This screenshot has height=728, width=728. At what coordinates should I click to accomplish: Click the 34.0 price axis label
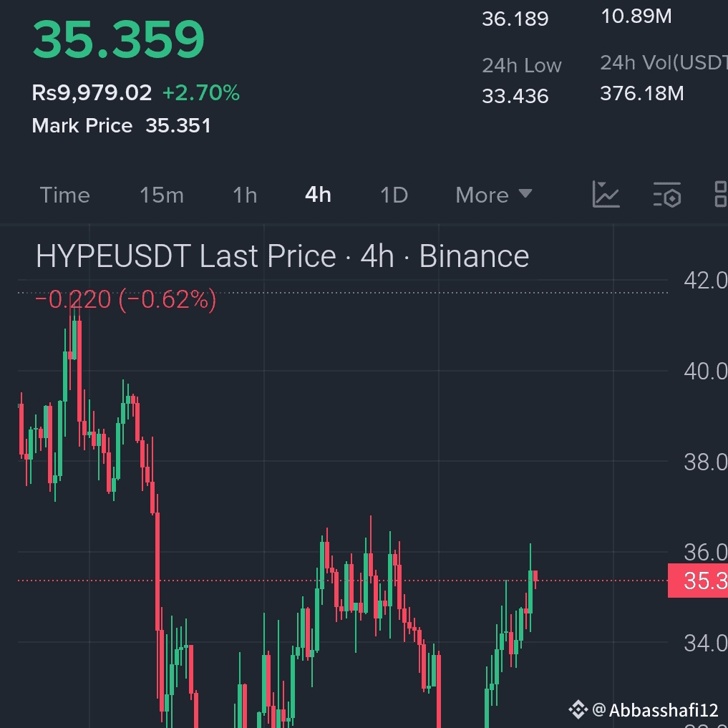pyautogui.click(x=706, y=644)
